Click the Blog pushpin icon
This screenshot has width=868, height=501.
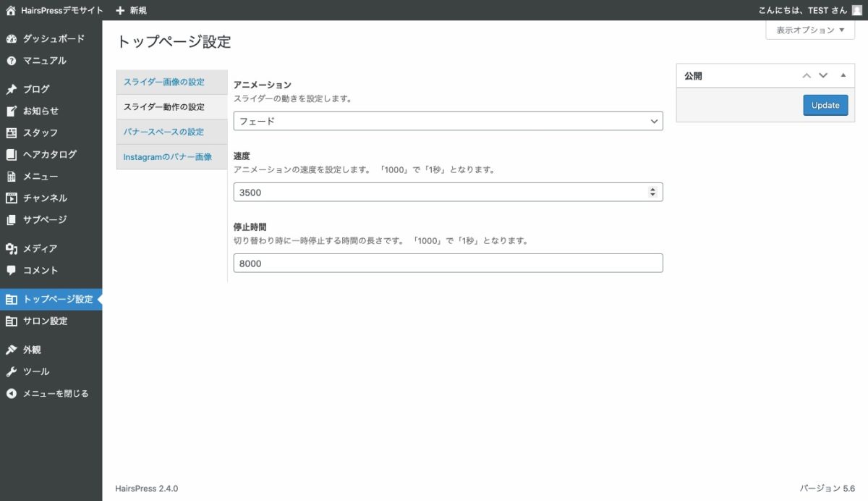tap(11, 90)
